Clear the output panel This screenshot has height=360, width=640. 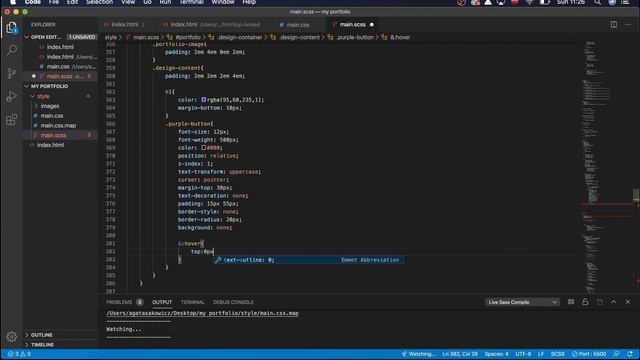(x=571, y=302)
